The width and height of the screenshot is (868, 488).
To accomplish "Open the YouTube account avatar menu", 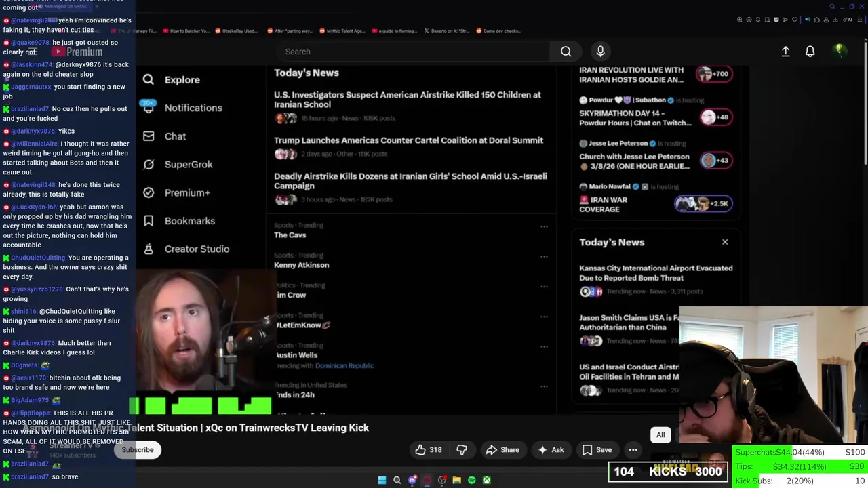I will coord(840,51).
